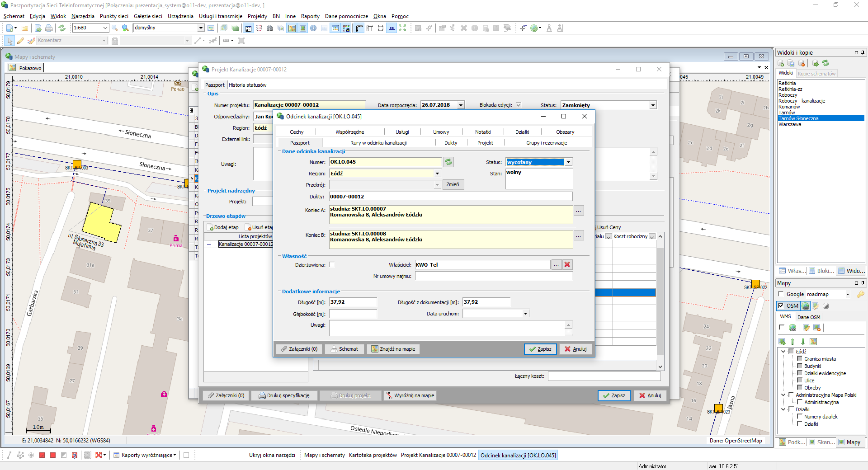This screenshot has height=470, width=868.
Task: Click Drukuj specyfikację button
Action: click(284, 395)
